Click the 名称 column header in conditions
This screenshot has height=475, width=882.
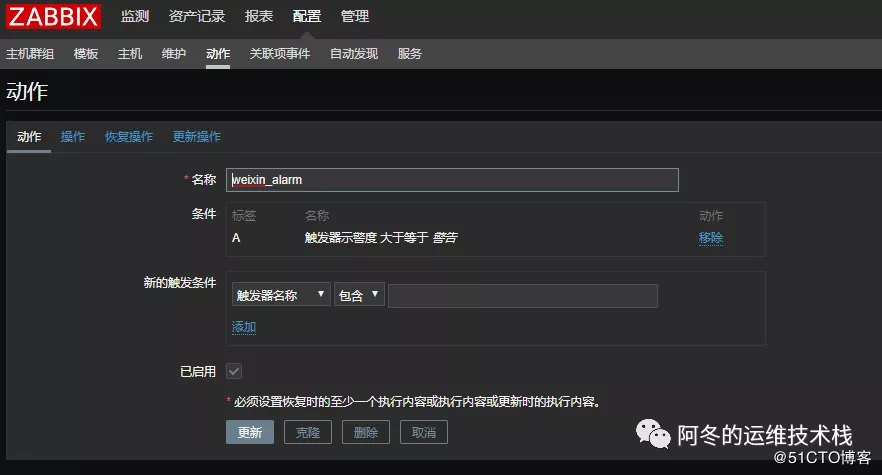[317, 216]
